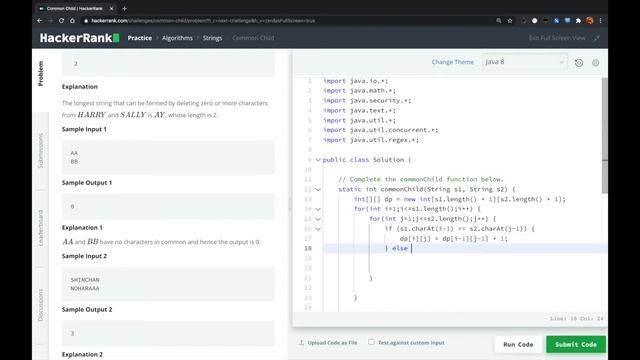
Task: Open the extensions puzzle icon
Action: [578, 20]
